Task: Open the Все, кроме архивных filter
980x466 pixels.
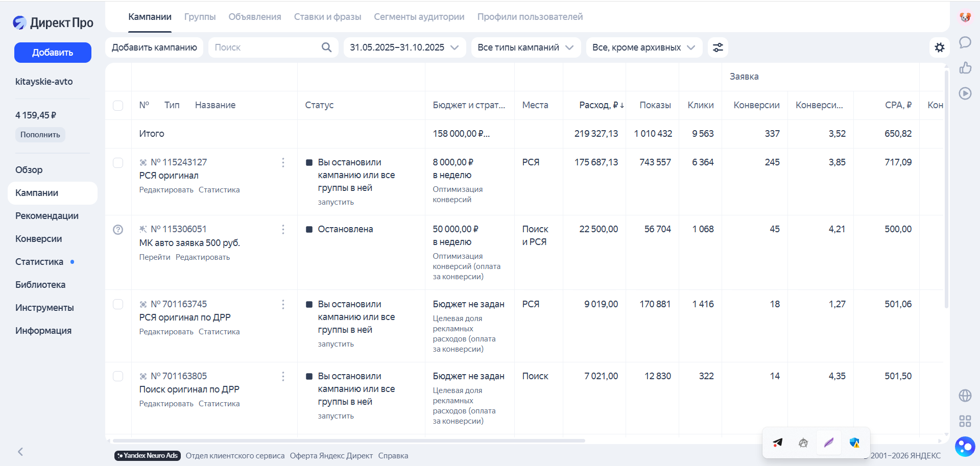Action: 643,47
